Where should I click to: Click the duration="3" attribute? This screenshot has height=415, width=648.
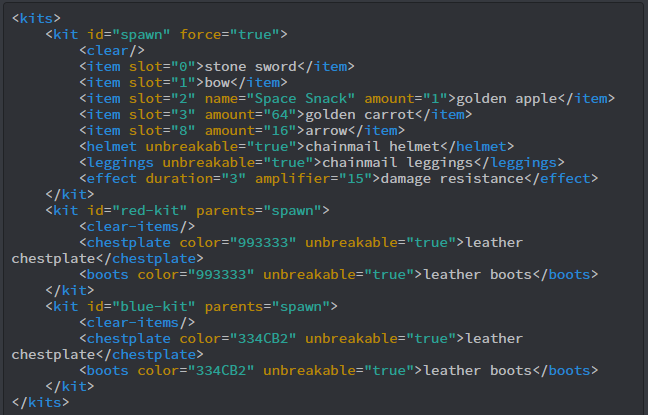click(x=195, y=179)
